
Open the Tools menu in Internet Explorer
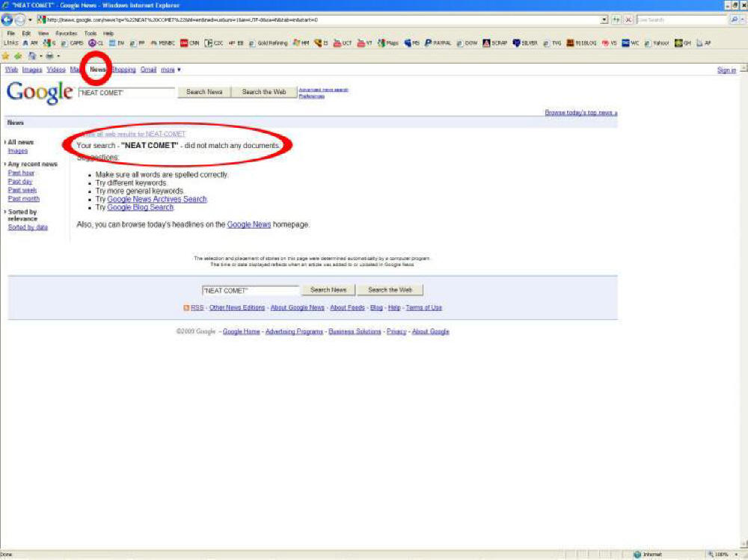pos(90,33)
